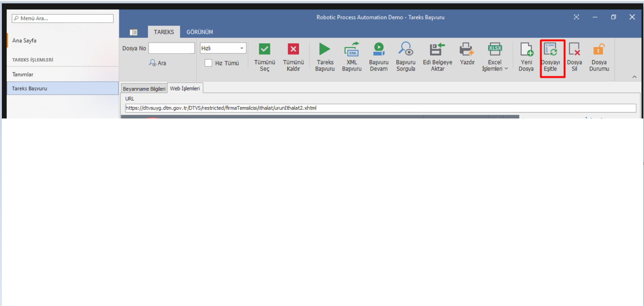Click the Dosya No input field
644x306 pixels.
(171, 48)
